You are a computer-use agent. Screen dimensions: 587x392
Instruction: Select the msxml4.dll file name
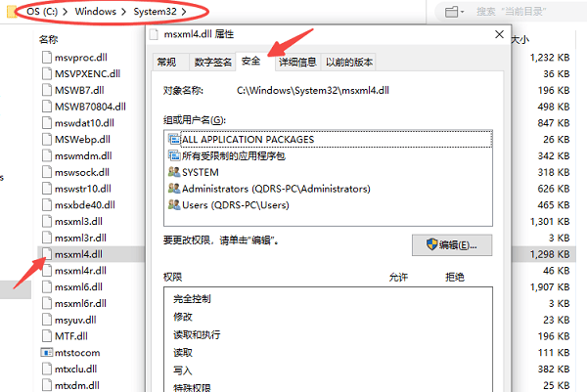pos(78,254)
